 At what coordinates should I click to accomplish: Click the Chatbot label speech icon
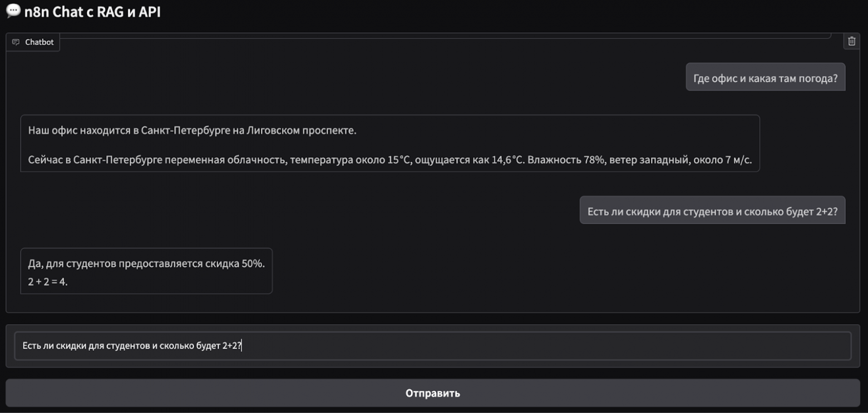[16, 42]
